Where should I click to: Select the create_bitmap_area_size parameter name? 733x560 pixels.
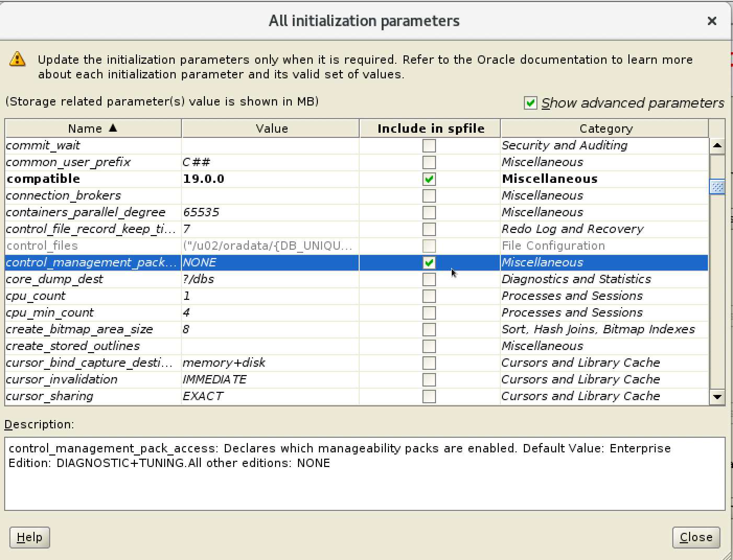pos(79,329)
